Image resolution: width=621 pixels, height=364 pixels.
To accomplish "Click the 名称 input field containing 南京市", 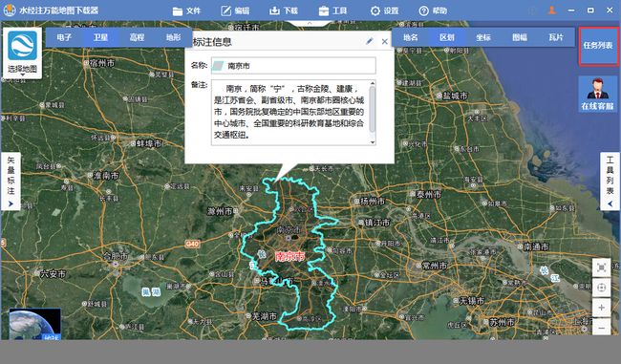I will (293, 66).
